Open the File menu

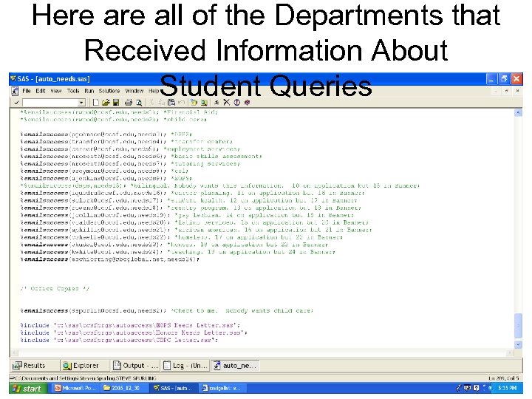tap(27, 91)
